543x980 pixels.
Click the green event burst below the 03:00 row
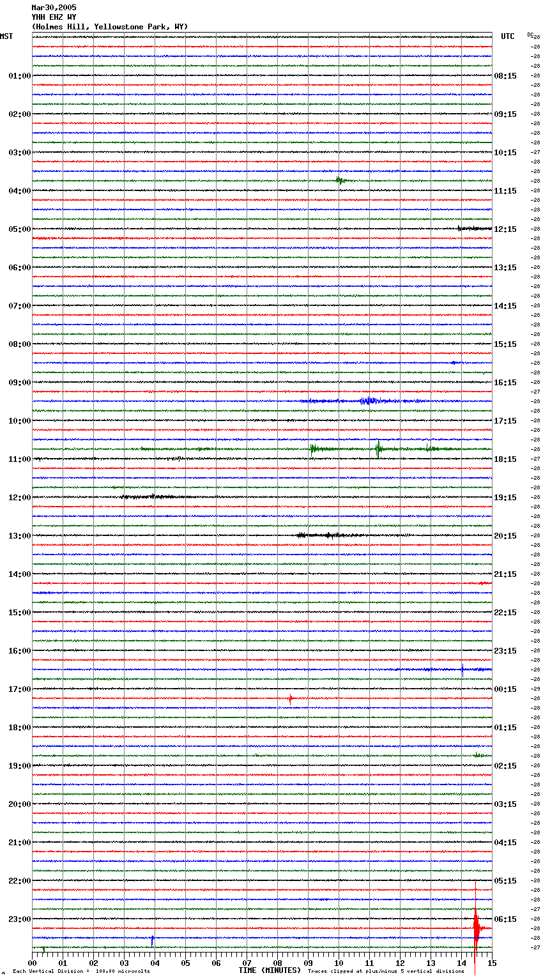tap(340, 180)
